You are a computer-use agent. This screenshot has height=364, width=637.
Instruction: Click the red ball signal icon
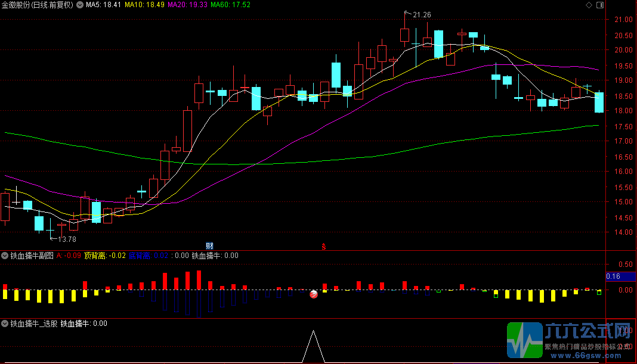314,294
